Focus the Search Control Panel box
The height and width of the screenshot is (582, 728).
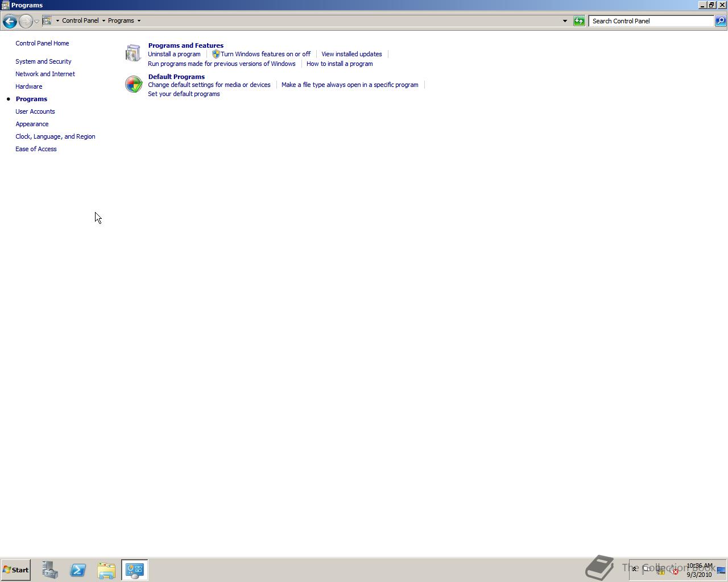[651, 21]
